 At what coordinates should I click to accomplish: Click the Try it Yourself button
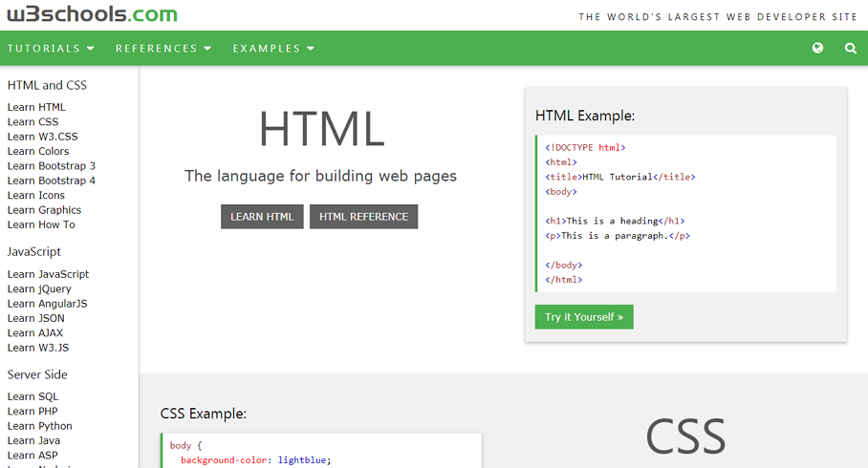(x=584, y=317)
